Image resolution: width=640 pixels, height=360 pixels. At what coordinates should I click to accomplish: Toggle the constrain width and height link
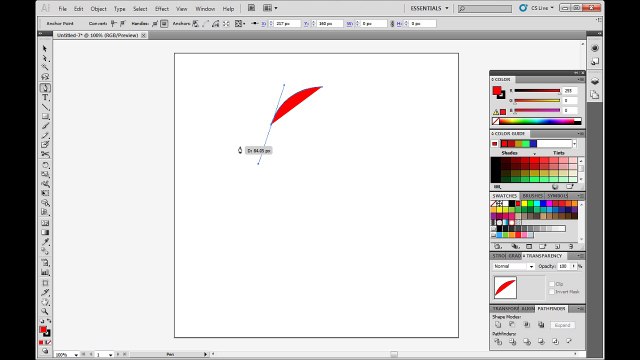[x=392, y=24]
